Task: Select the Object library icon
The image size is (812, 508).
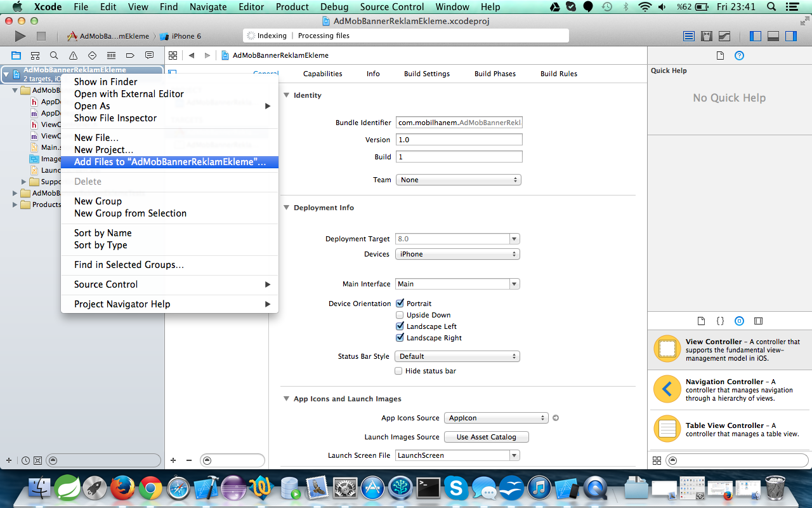Action: click(739, 321)
